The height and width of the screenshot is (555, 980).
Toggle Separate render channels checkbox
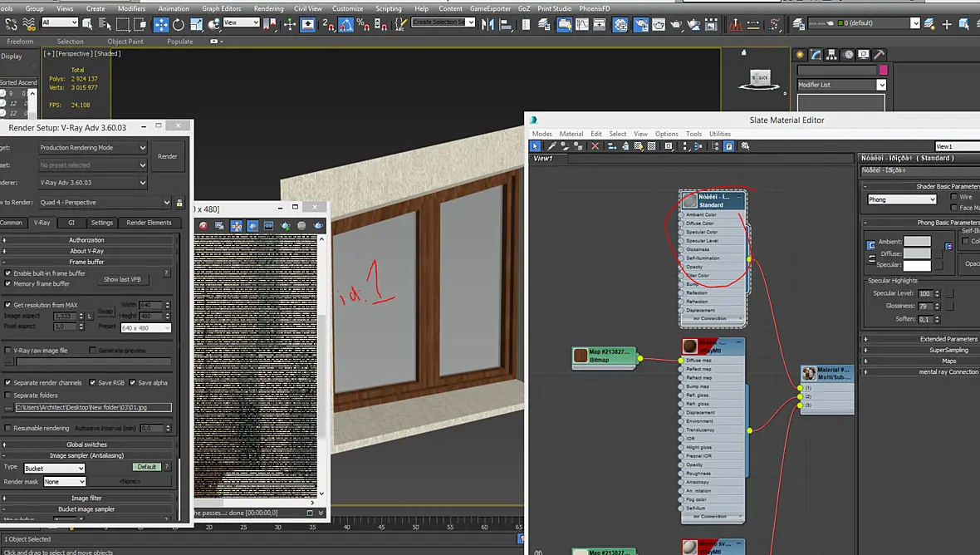(7, 382)
